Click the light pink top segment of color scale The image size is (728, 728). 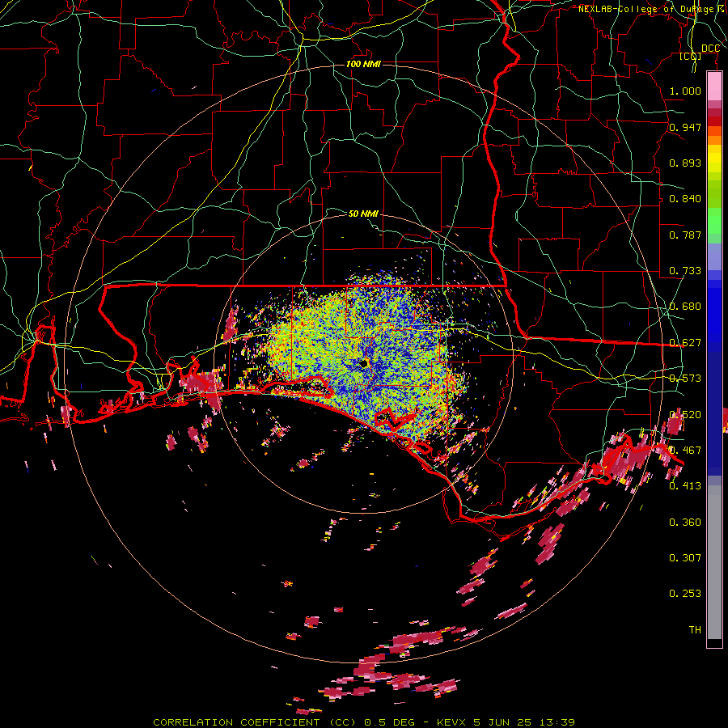click(x=714, y=87)
